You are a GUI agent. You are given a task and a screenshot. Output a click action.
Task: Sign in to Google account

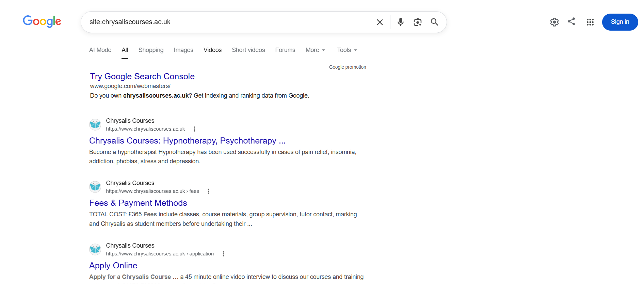pyautogui.click(x=620, y=22)
